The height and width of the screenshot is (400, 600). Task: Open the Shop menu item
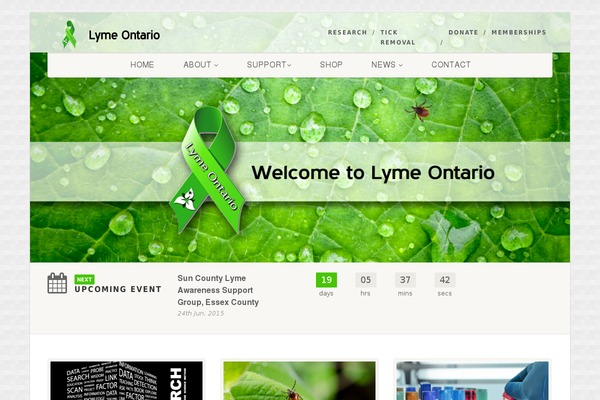[331, 65]
